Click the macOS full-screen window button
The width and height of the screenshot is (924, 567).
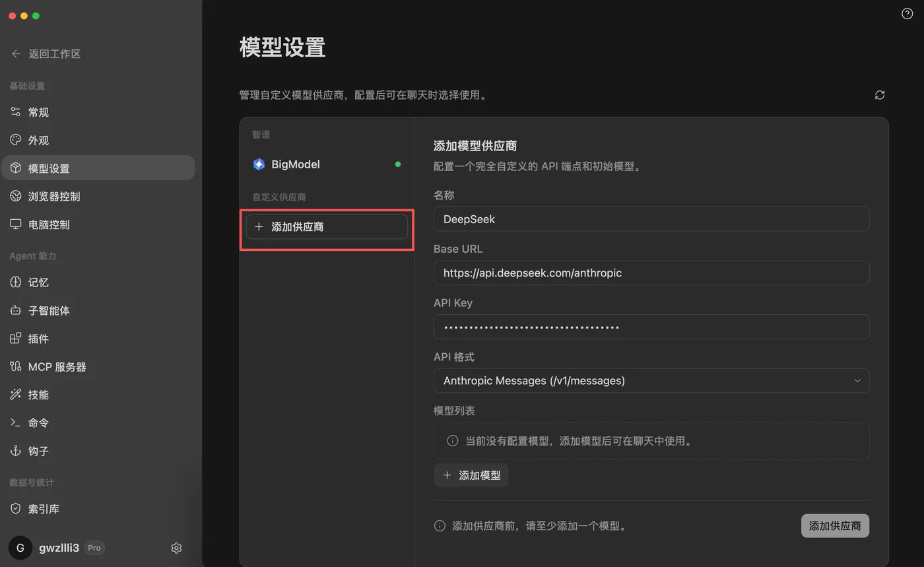pos(36,16)
